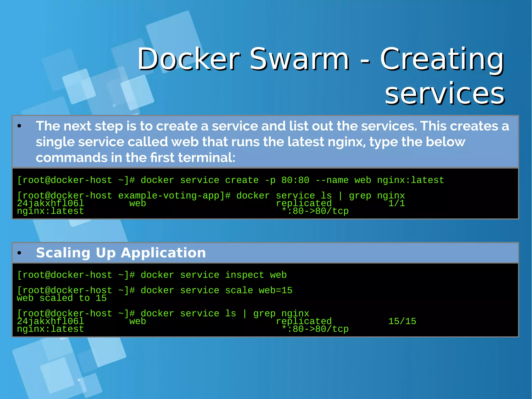This screenshot has height=399, width=532.
Task: Select the paragraph starting "The next step is to create"
Action: pos(272,142)
